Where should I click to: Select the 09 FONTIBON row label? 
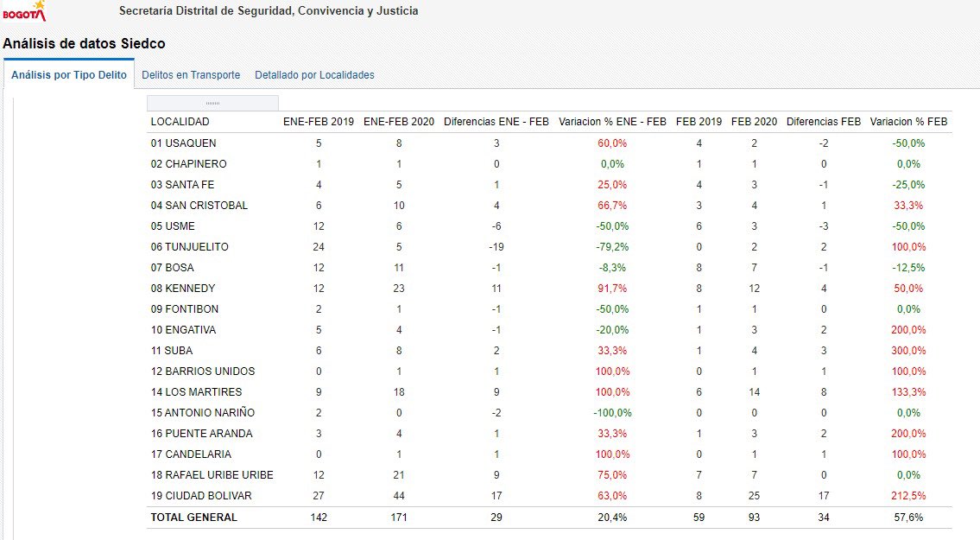(185, 309)
